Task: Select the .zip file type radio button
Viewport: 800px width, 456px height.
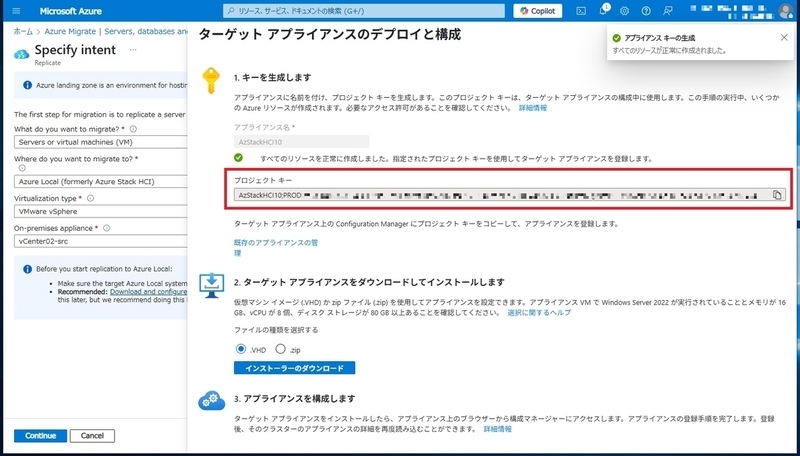Action: click(x=280, y=349)
